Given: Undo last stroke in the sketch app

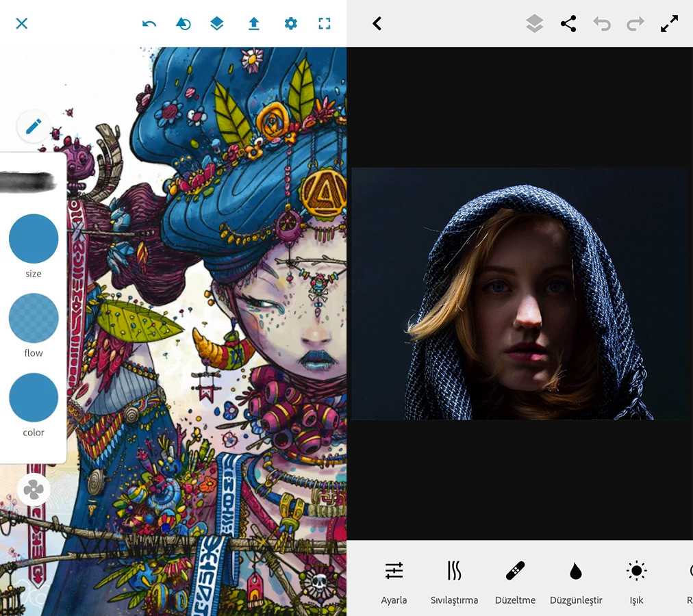Looking at the screenshot, I should click(149, 23).
